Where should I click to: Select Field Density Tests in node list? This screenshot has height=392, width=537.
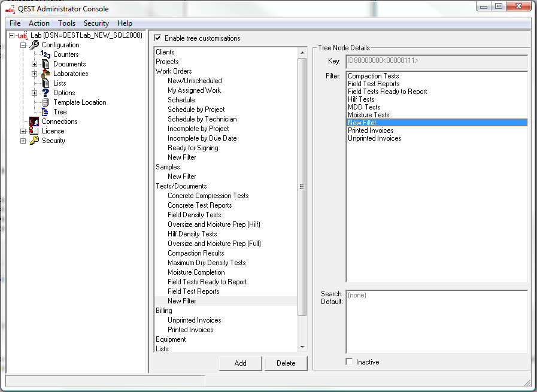[194, 215]
